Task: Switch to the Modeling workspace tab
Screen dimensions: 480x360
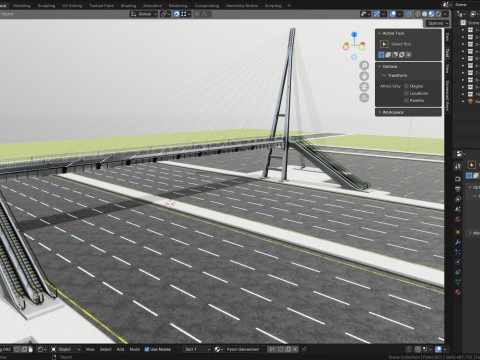Action: coord(22,6)
